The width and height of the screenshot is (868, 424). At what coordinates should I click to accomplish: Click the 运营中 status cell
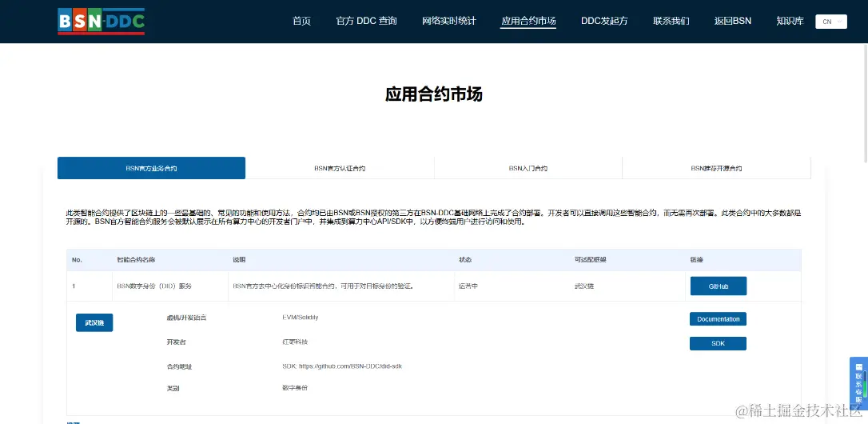(468, 286)
